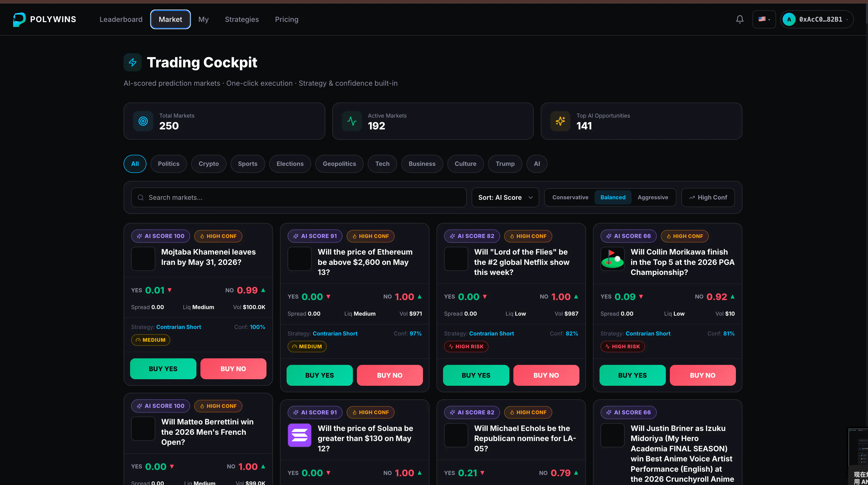The image size is (868, 485).
Task: Click the account avatar circle icon
Action: [x=789, y=19]
